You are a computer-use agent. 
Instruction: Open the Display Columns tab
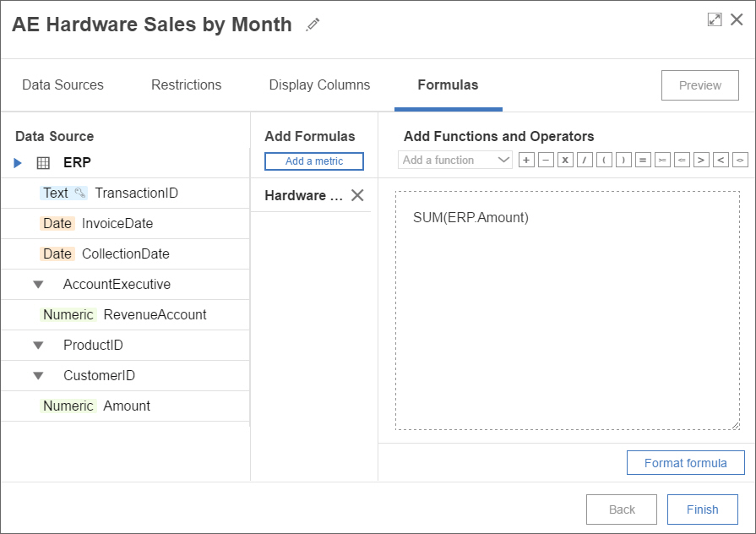[x=319, y=84]
